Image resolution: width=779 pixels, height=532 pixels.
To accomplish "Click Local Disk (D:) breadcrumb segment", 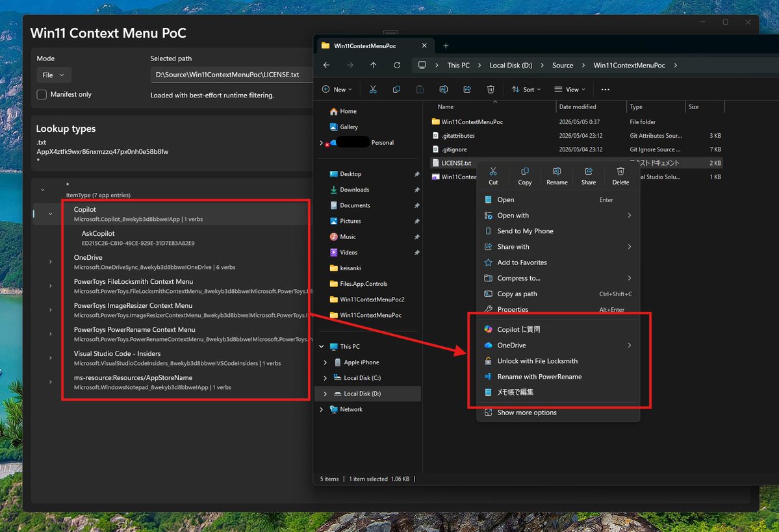I will click(511, 65).
